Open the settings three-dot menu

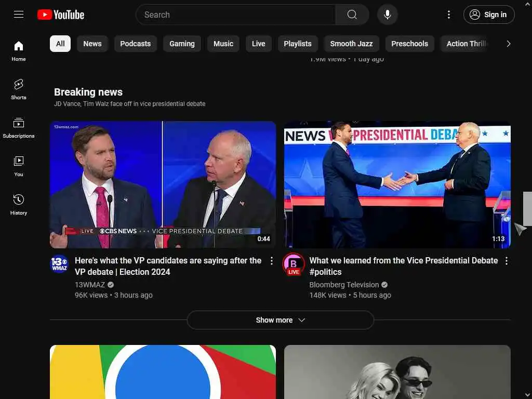pos(448,15)
